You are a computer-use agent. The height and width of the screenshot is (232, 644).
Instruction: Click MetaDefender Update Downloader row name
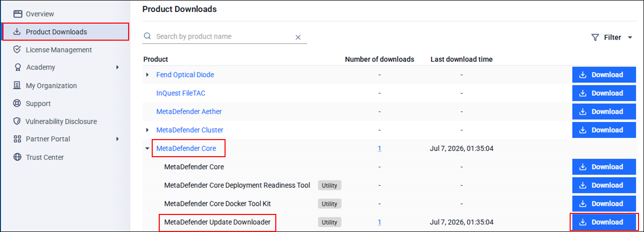218,222
